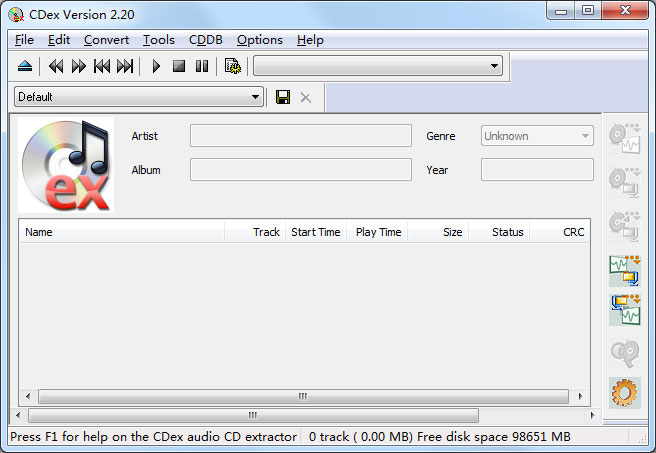This screenshot has height=453, width=656.
Task: Click the Year input field
Action: pos(537,169)
